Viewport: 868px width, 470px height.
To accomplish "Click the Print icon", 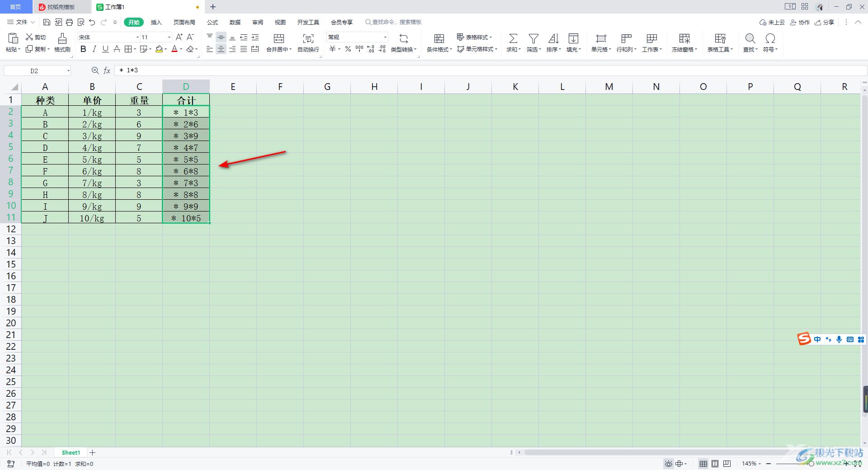I will click(69, 22).
